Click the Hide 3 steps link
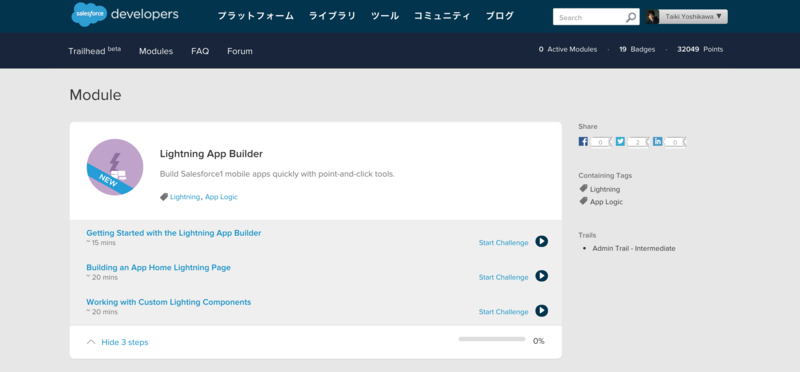800x372 pixels. (124, 342)
